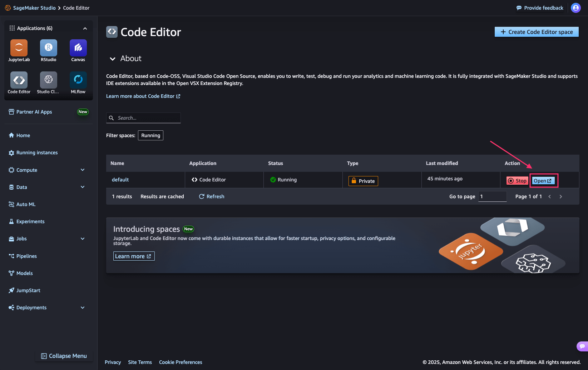Screen dimensions: 588x370
Task: Open the MLflow application icon
Action: click(x=78, y=80)
